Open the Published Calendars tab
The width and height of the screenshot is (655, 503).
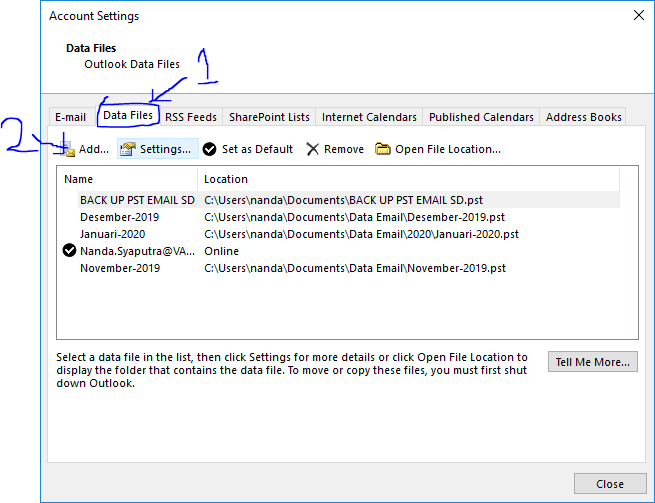tap(481, 117)
